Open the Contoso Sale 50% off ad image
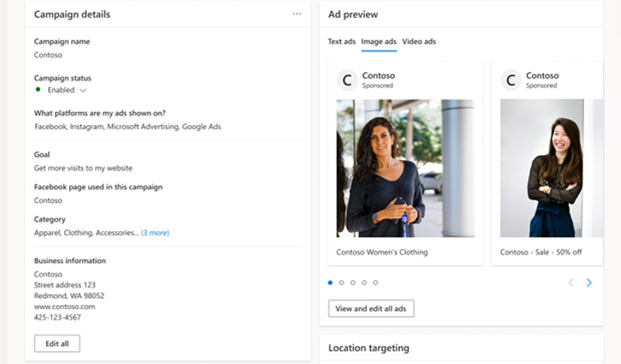Screen dimensions: 621x364 coord(541,168)
